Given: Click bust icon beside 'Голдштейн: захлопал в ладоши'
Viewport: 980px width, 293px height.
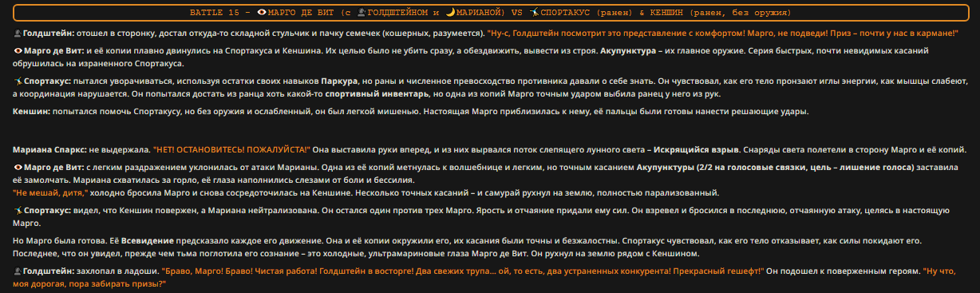Looking at the screenshot, I should [18, 271].
